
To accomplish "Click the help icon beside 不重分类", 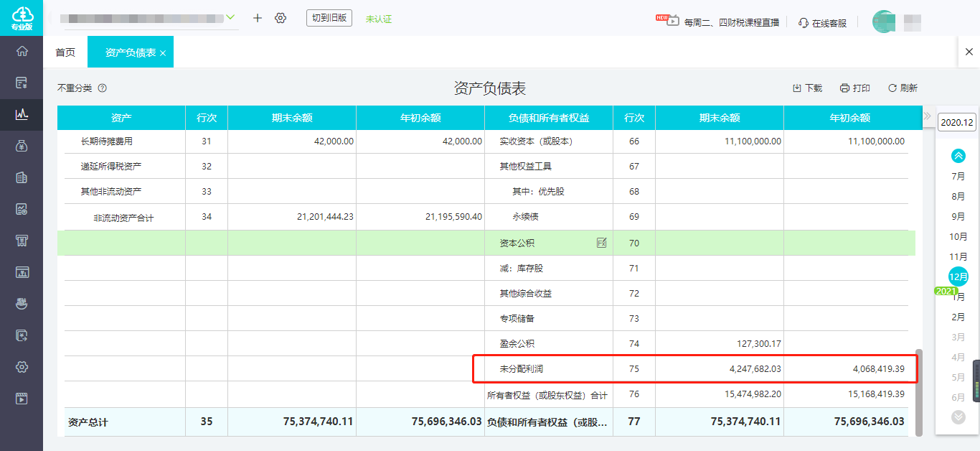I will [102, 88].
